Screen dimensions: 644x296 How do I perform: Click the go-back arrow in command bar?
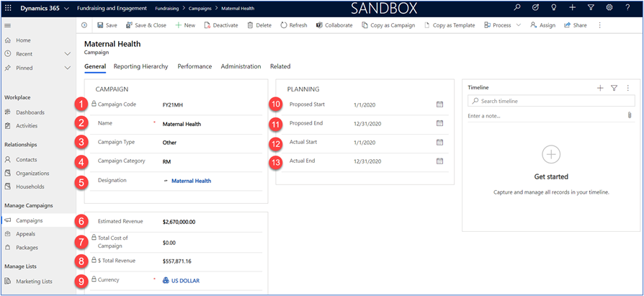(84, 25)
